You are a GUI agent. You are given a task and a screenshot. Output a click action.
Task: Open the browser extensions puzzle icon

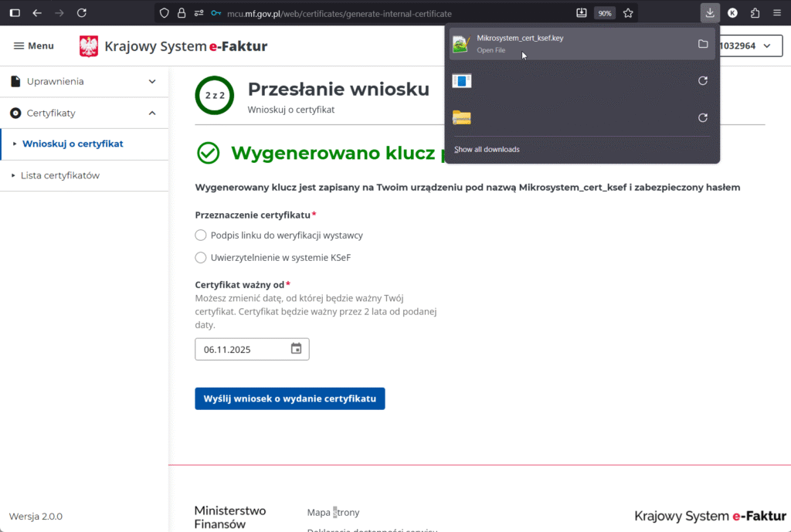(x=755, y=13)
